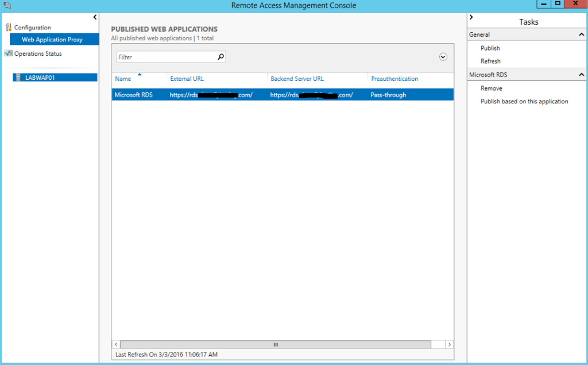The image size is (588, 365).
Task: Collapse the left navigation pane arrow
Action: pyautogui.click(x=95, y=17)
